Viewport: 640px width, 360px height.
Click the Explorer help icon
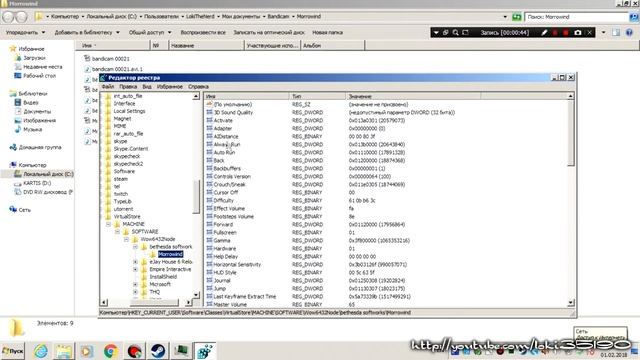(629, 33)
